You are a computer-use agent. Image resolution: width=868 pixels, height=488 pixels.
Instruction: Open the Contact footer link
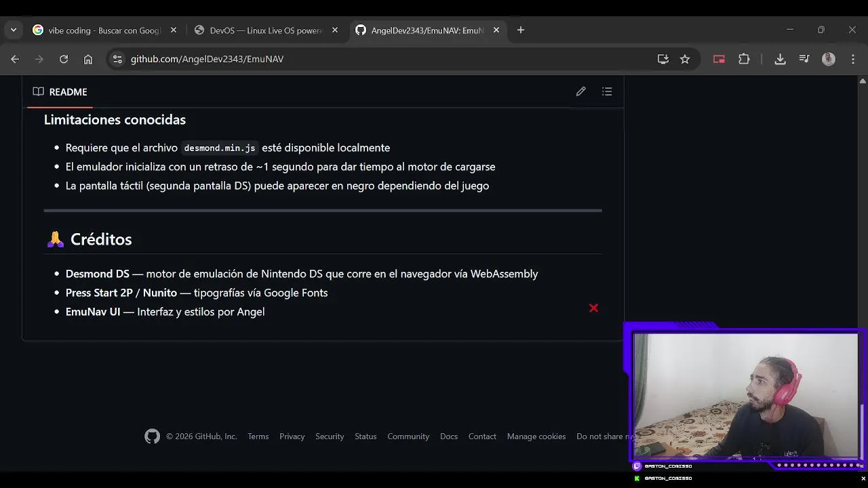482,436
